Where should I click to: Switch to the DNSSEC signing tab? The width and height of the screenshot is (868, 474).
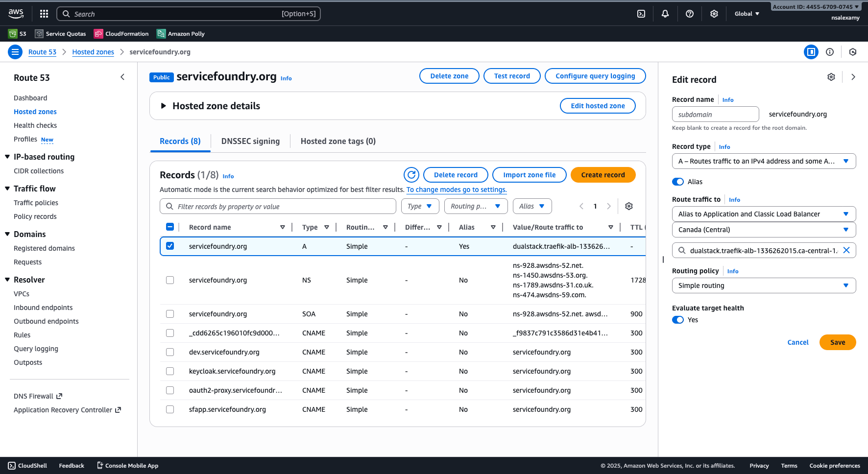(250, 141)
